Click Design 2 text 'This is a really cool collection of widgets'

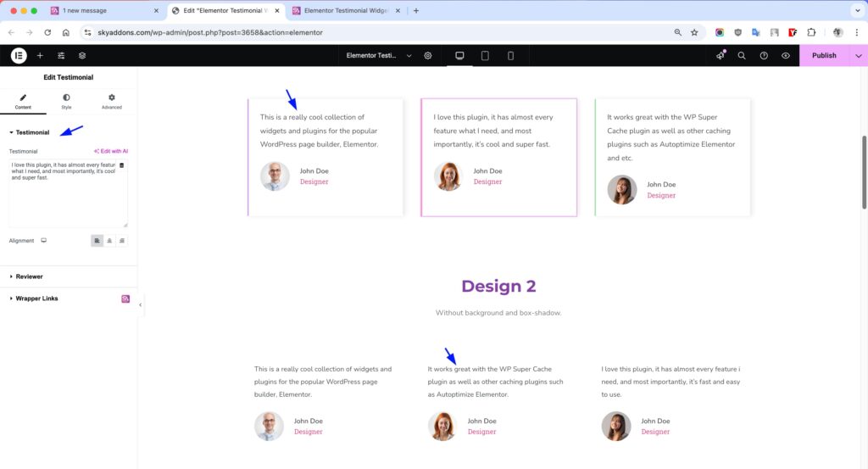[323, 369]
